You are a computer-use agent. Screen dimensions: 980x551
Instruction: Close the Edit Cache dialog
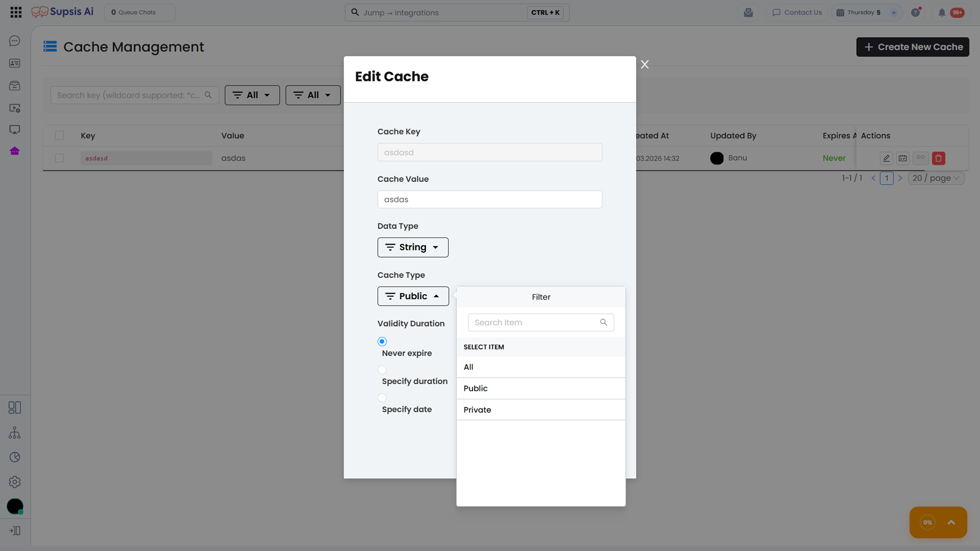[x=645, y=64]
